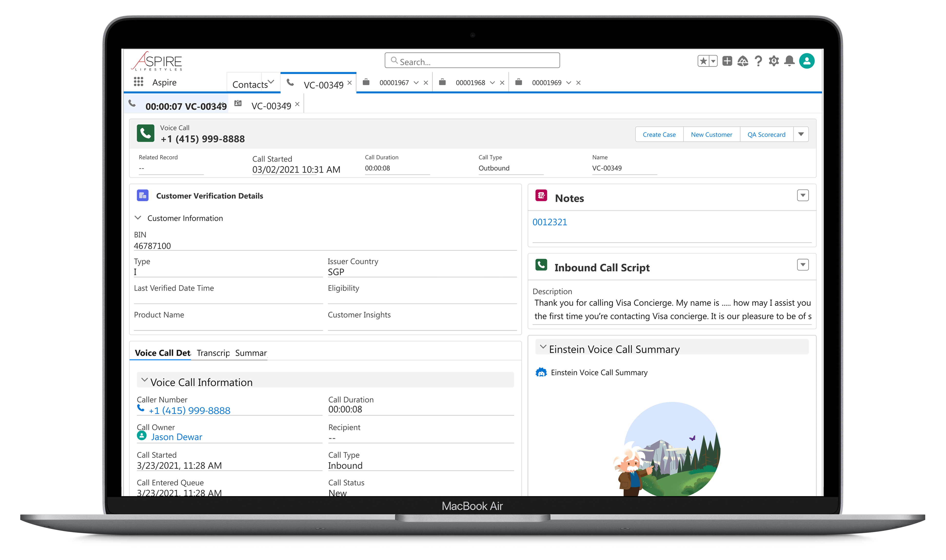Click phone icon beside Caller Number
This screenshot has width=946, height=560.
click(x=141, y=408)
